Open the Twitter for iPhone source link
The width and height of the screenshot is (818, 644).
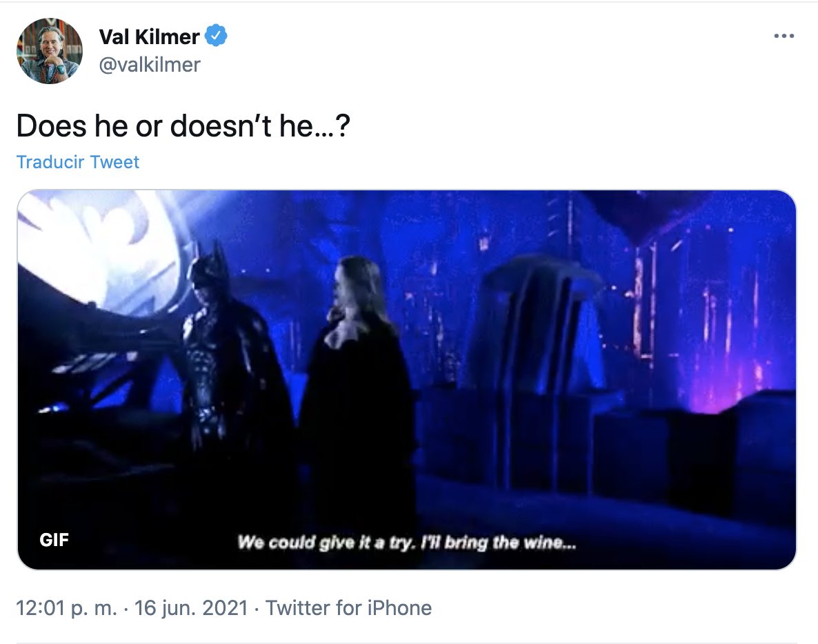(348, 608)
